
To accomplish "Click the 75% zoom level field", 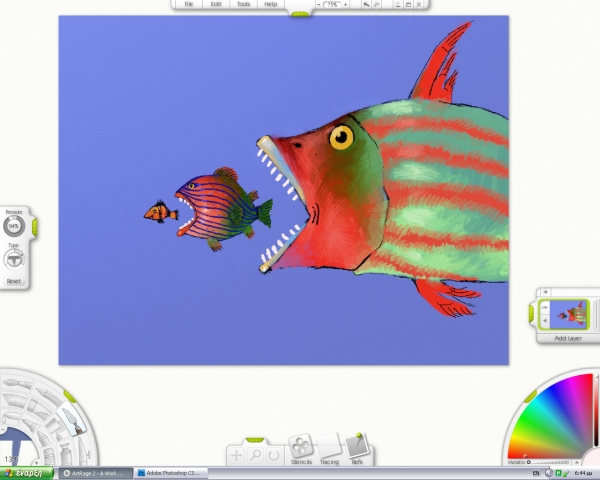I will pyautogui.click(x=332, y=5).
